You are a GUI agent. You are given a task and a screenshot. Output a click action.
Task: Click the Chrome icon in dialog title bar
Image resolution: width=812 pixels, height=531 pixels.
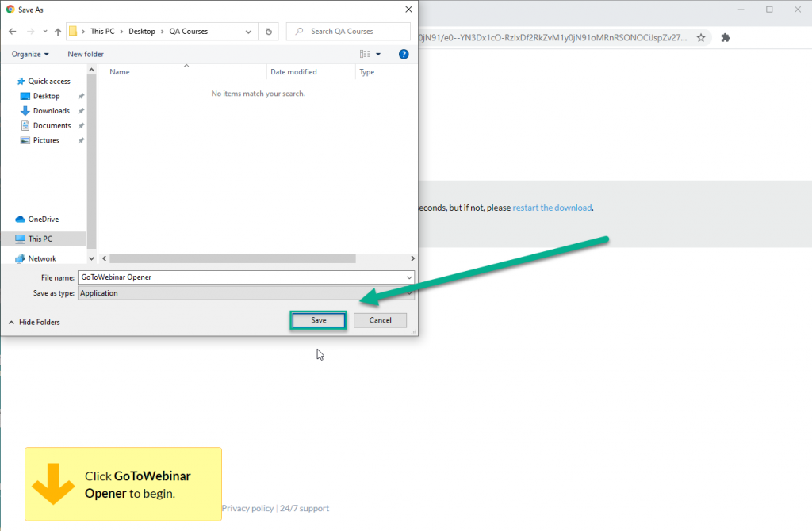point(10,10)
